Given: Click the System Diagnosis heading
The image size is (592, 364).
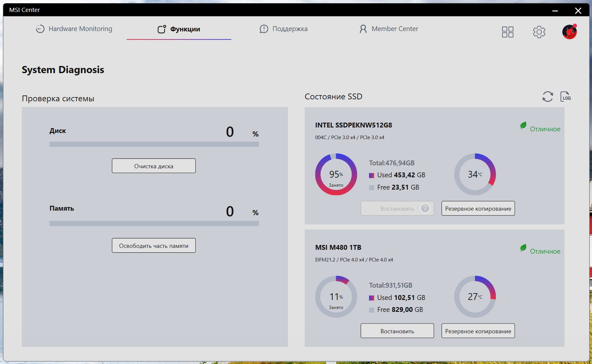Looking at the screenshot, I should point(63,70).
